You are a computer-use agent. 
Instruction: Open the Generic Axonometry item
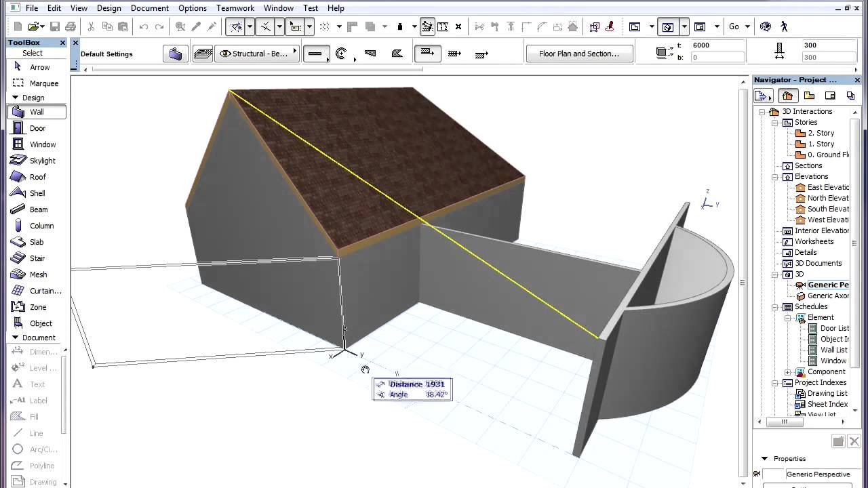[823, 296]
